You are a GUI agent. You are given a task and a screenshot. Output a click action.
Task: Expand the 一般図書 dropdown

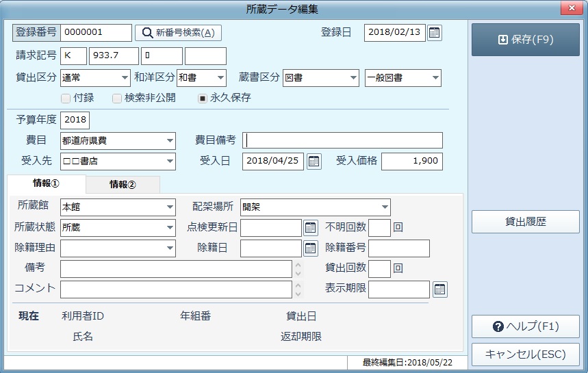coord(403,78)
